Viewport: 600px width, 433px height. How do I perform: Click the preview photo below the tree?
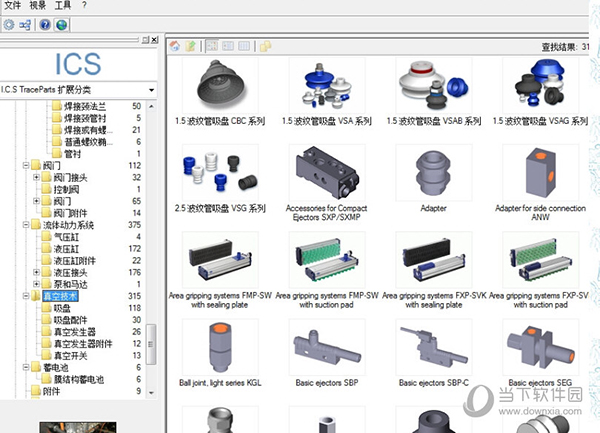coord(78,427)
